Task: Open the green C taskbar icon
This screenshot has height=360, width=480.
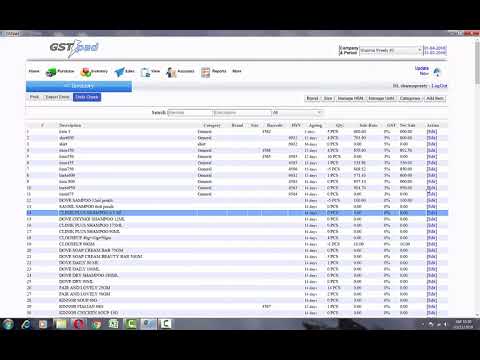Action: 131,324
